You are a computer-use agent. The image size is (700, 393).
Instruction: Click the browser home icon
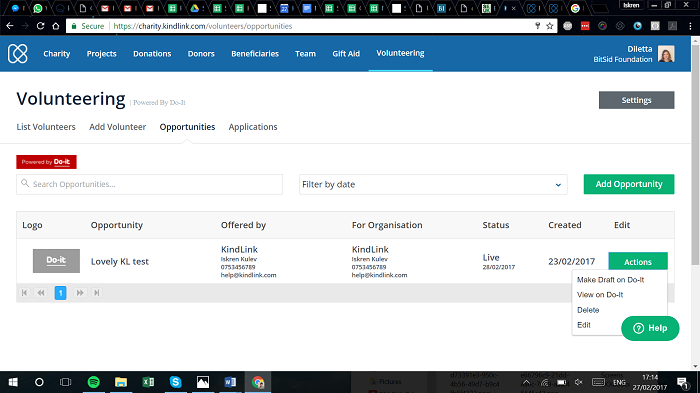[55, 26]
